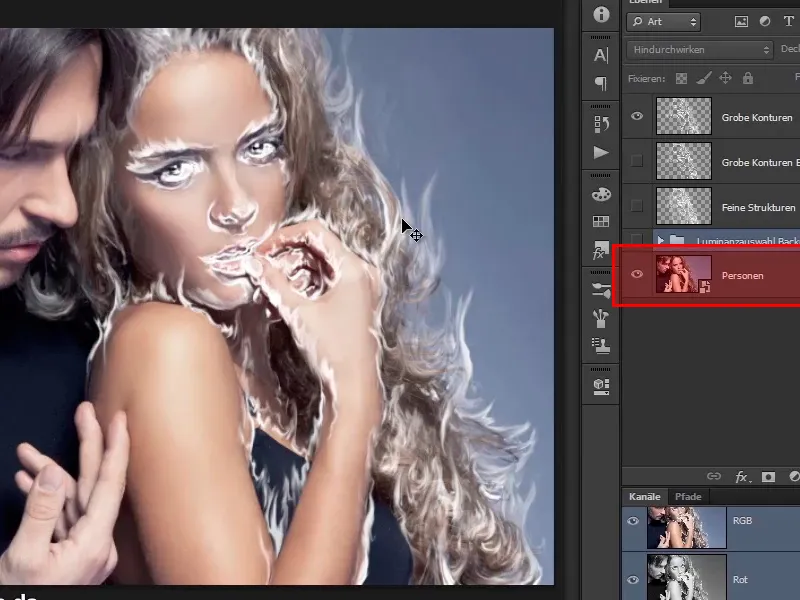Hide the first Grobe Konturen layer
800x600 pixels.
click(637, 116)
